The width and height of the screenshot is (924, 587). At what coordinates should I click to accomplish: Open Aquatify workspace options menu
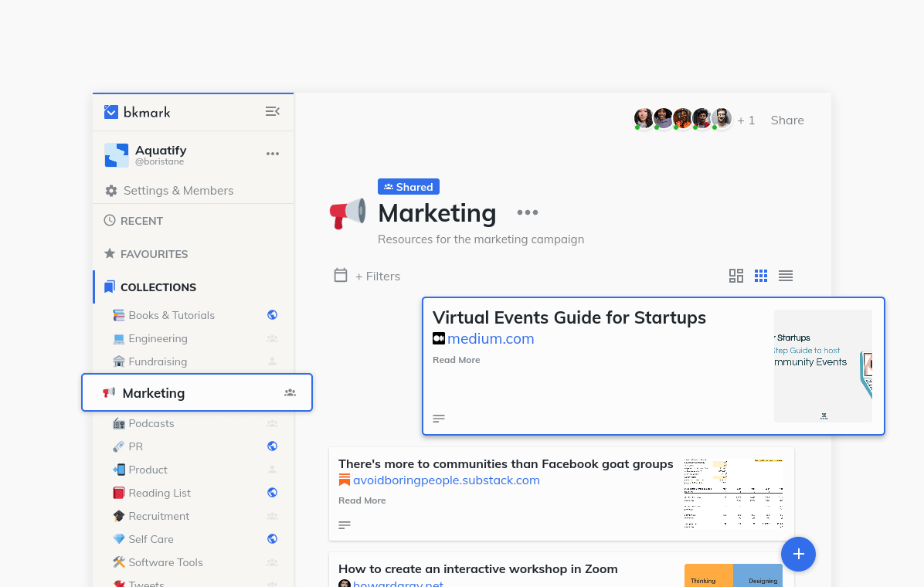(272, 154)
